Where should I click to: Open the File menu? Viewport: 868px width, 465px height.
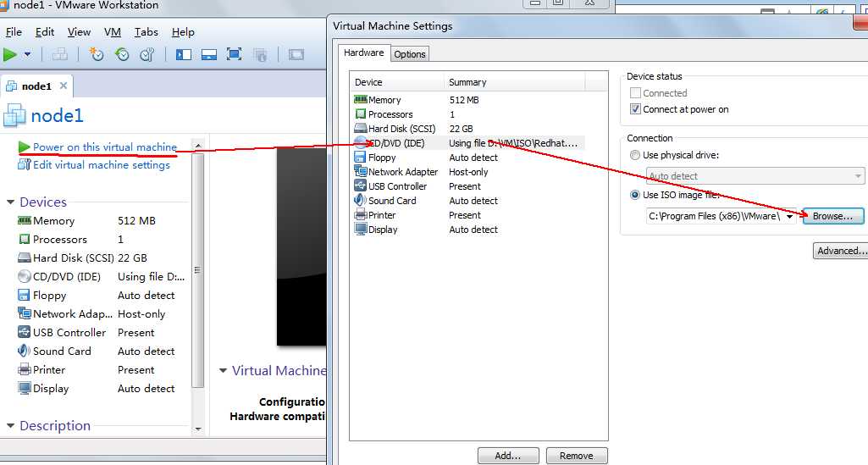point(14,32)
